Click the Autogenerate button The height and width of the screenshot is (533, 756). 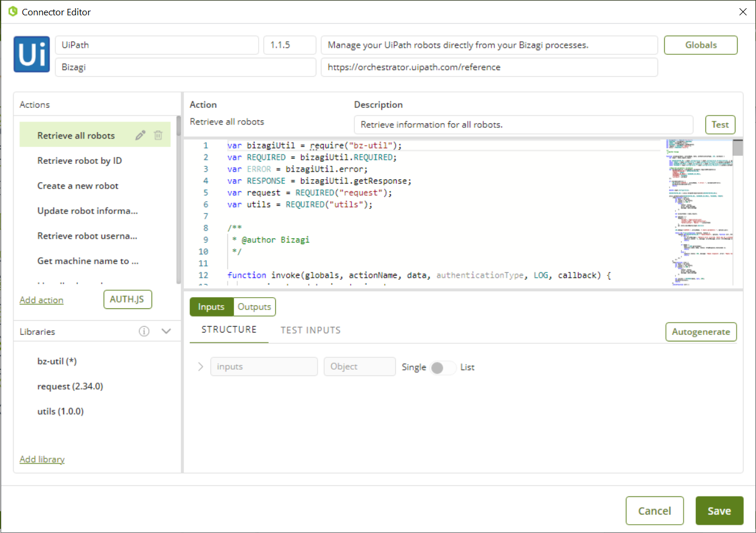pyautogui.click(x=701, y=331)
